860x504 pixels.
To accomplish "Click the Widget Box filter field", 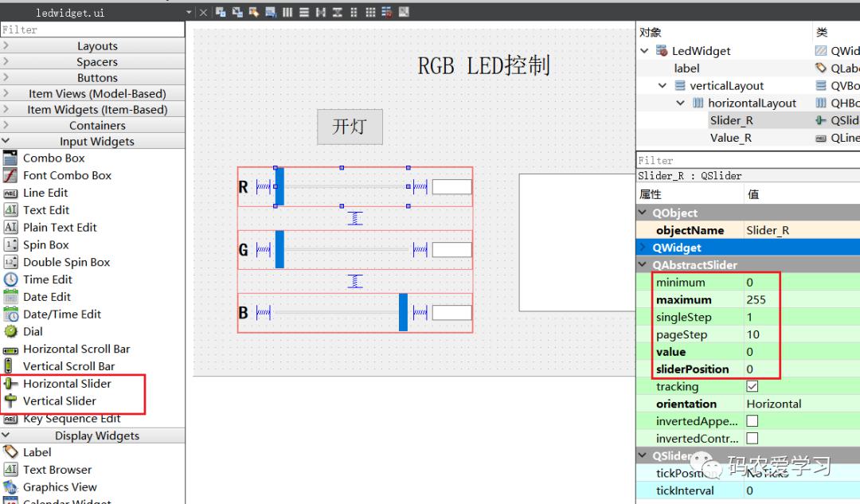I will (92, 29).
